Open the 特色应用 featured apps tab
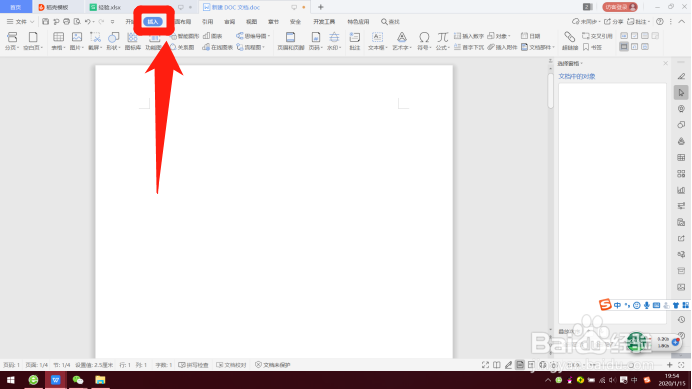This screenshot has height=389, width=692. [358, 22]
